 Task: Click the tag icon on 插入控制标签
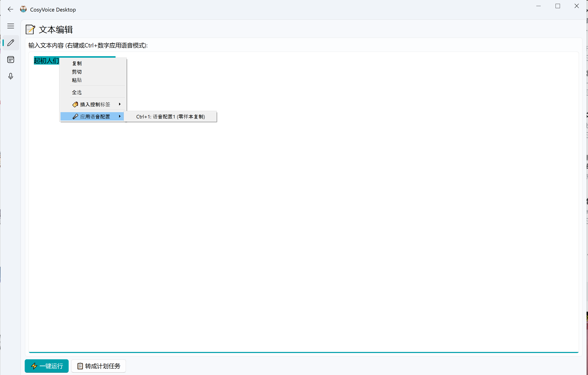pyautogui.click(x=75, y=104)
